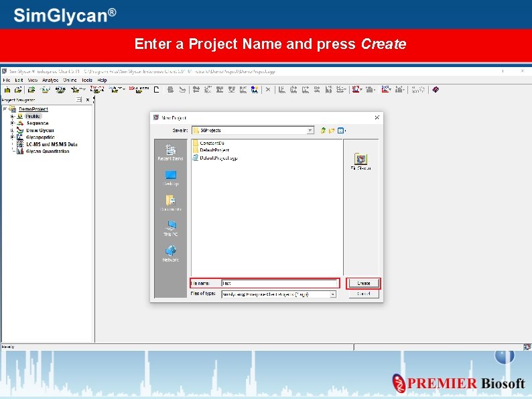The height and width of the screenshot is (399, 532).
Task: Expand the Sequence tree node
Action: 12,123
